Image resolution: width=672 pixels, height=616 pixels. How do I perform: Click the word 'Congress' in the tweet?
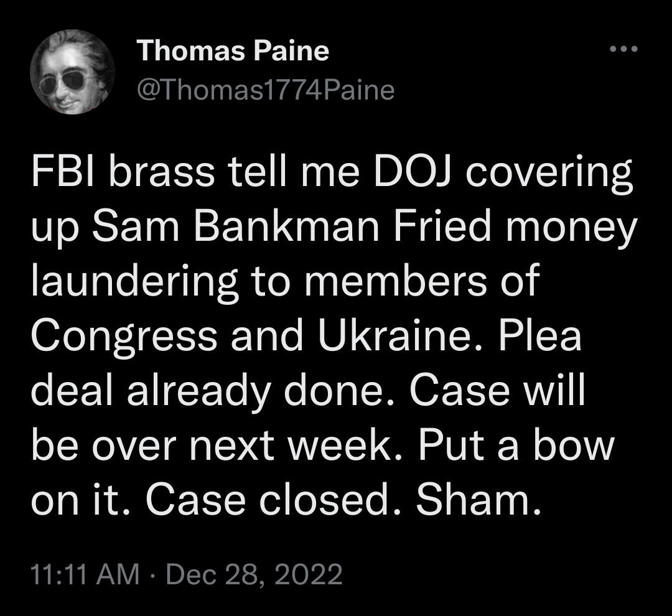point(124,338)
